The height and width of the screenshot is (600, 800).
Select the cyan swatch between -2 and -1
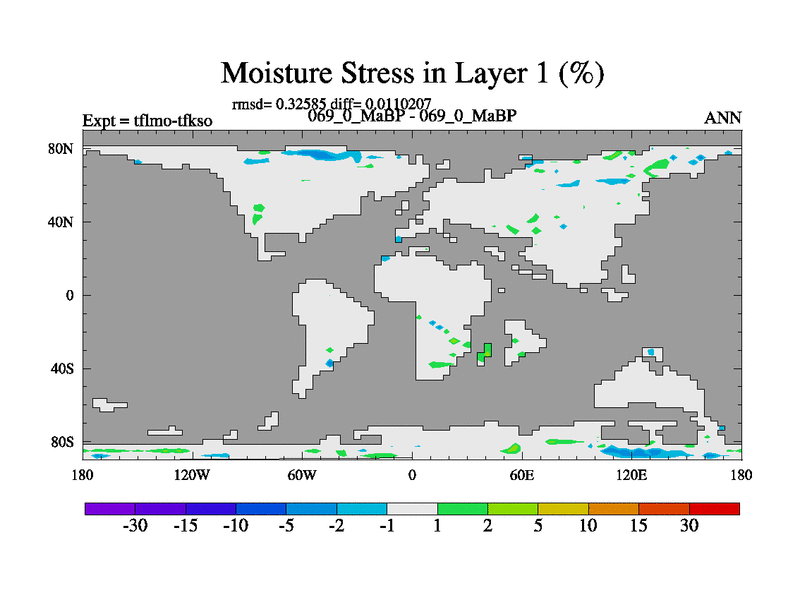click(x=362, y=508)
